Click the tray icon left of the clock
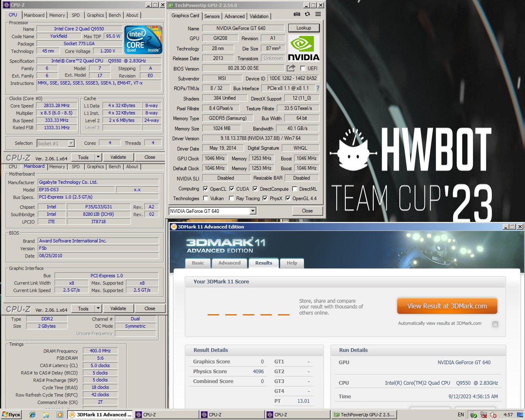525x420 pixels. coord(493,415)
